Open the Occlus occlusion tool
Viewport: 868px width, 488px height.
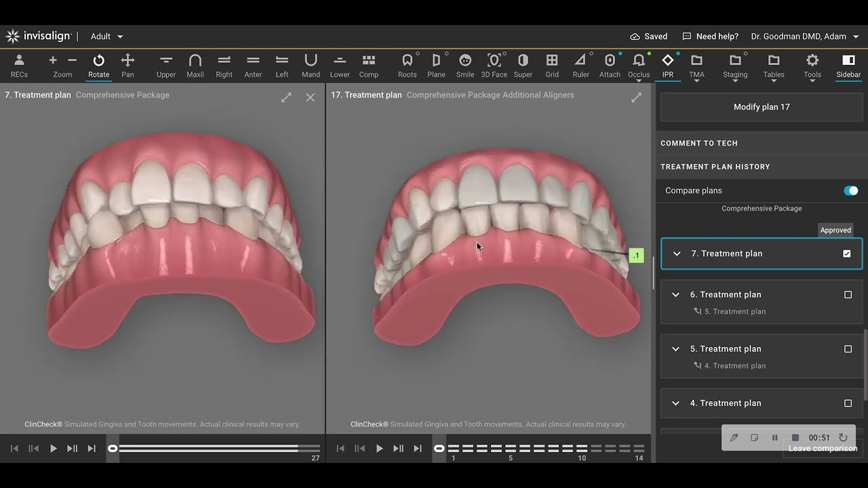639,67
